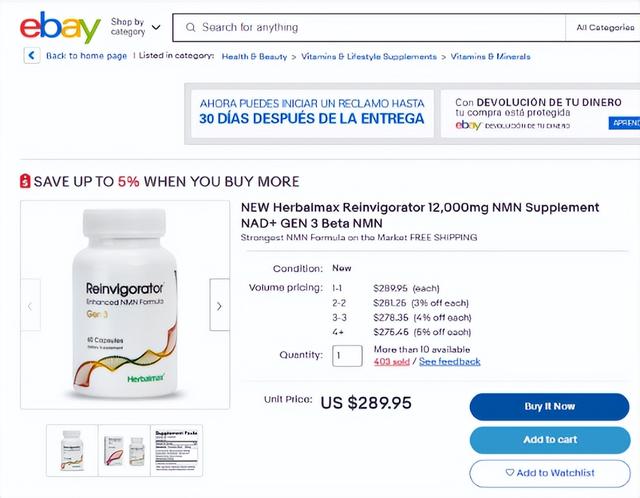Screen dimensions: 640x498
Task: Open Health & Beauty breadcrumb link
Action: [254, 56]
